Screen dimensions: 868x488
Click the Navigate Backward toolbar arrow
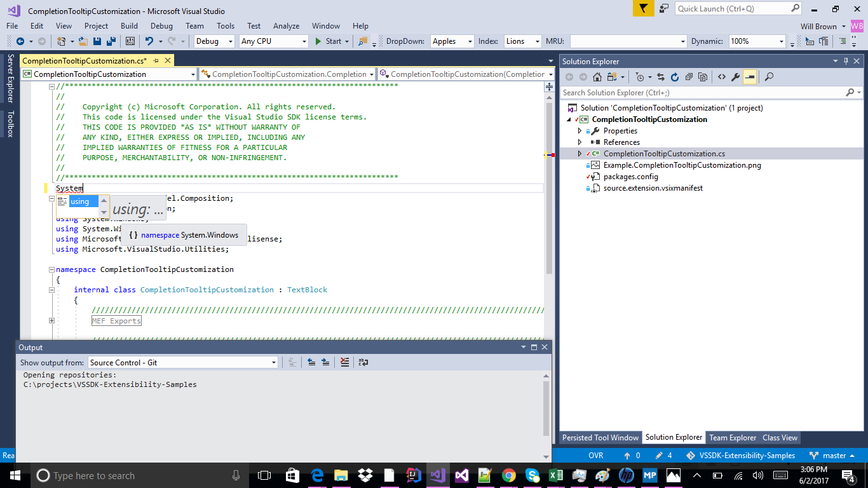[x=20, y=41]
